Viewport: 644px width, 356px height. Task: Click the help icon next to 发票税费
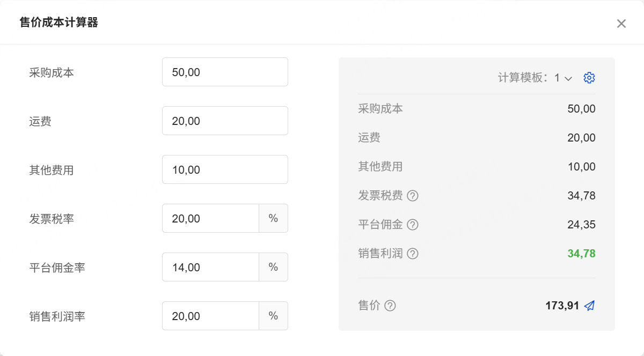click(413, 196)
